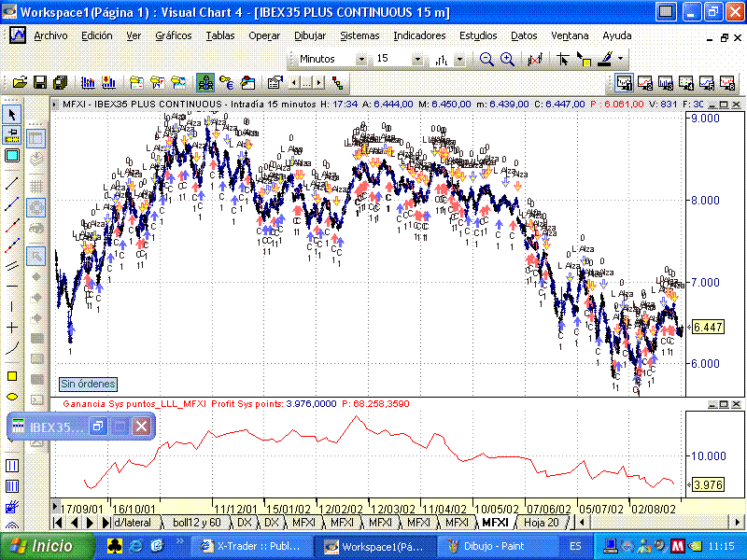This screenshot has width=747, height=560.
Task: Toggle the panel layout icon atop second left toolbar
Action: [36, 138]
